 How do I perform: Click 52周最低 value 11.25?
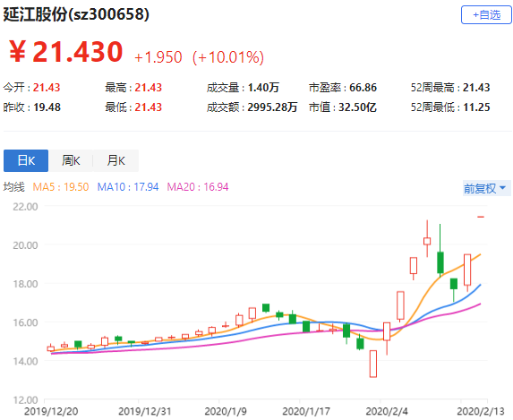[x=476, y=107]
